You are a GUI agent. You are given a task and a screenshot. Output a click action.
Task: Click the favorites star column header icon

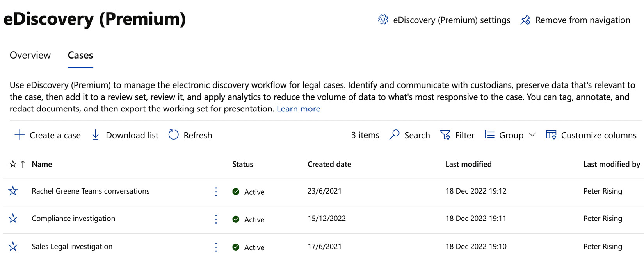click(13, 164)
